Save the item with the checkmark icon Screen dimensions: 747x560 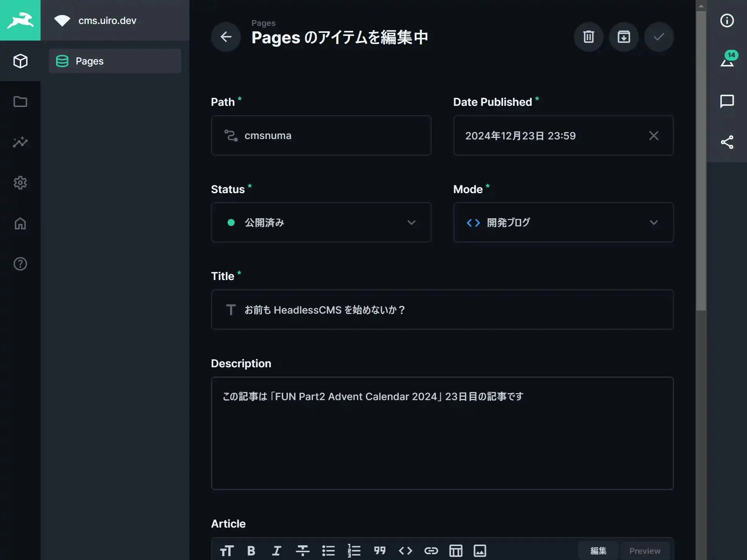(659, 37)
